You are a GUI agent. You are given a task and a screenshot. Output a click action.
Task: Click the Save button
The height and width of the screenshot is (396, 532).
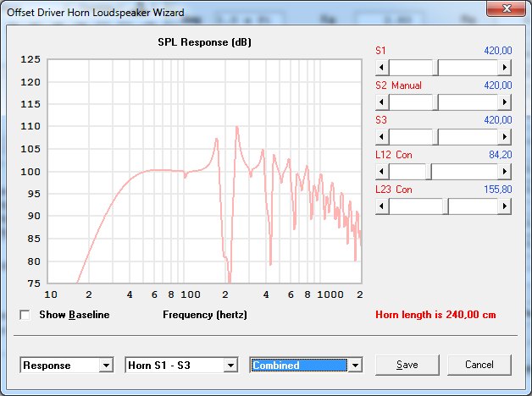(407, 365)
